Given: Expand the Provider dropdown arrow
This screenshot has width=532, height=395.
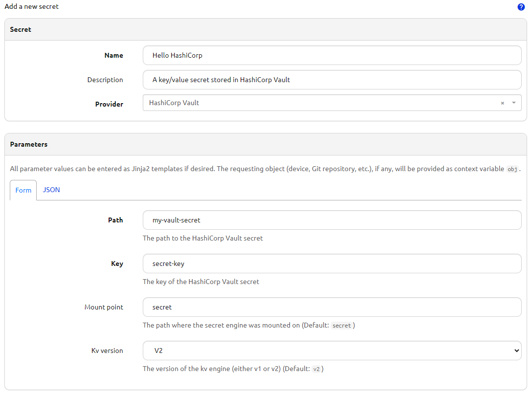Looking at the screenshot, I should (513, 103).
